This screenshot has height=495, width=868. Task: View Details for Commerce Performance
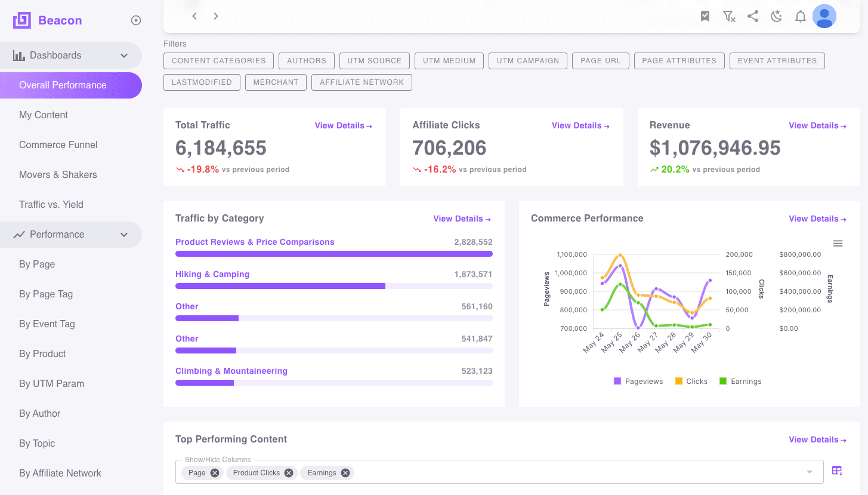point(818,219)
